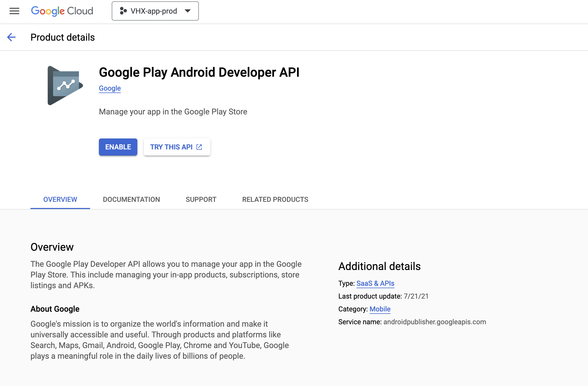Switch to the OVERVIEW tab

60,199
